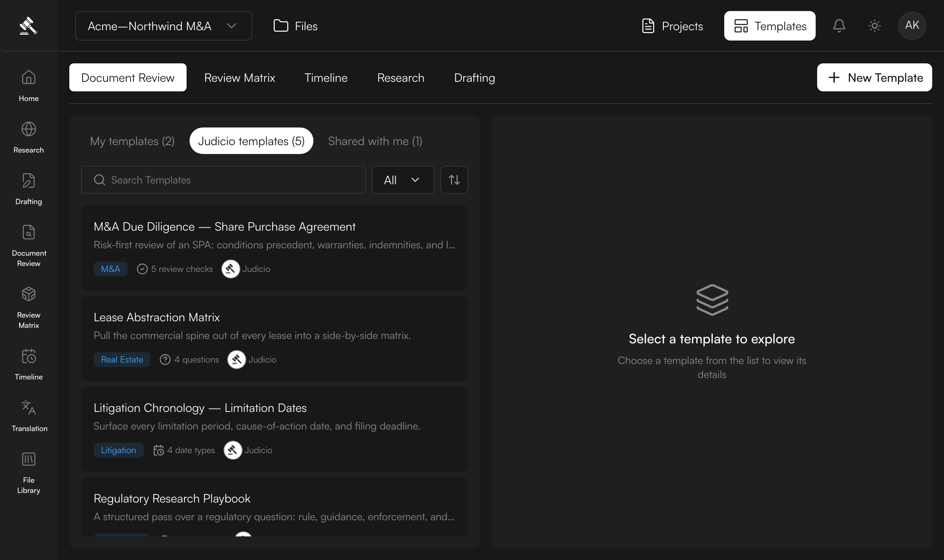Screen dimensions: 944x560
Task: Click Judicio avatar on Litigation Chronology card
Action: click(233, 450)
